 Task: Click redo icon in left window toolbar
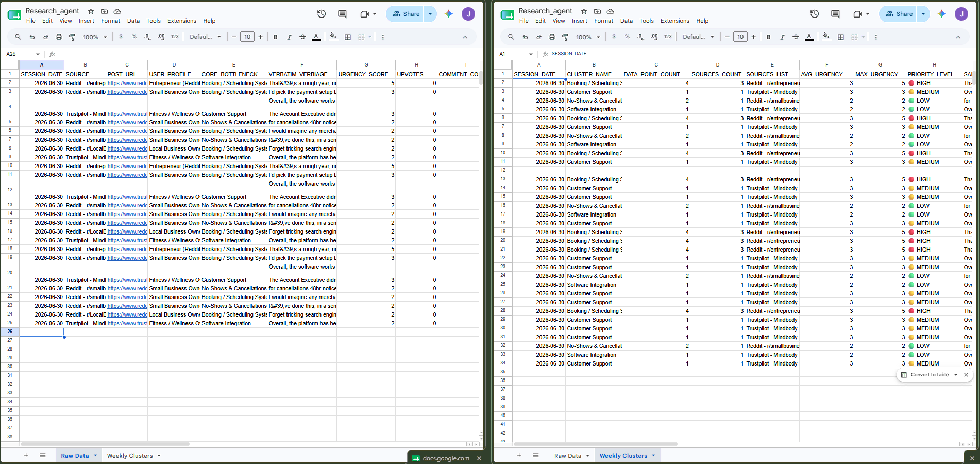(45, 37)
